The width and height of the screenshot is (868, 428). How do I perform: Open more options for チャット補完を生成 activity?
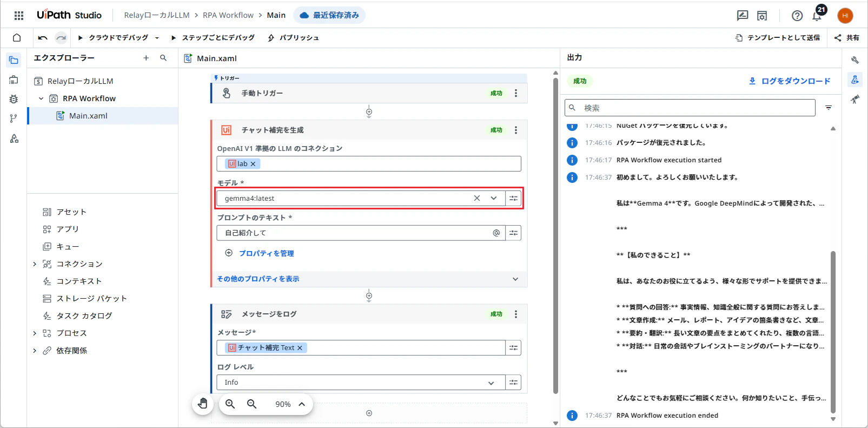[x=516, y=130]
